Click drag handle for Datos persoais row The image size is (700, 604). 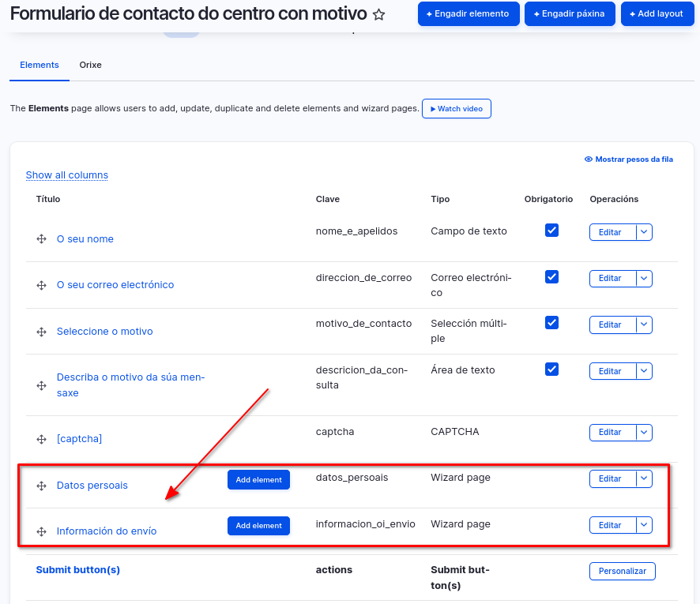pyautogui.click(x=41, y=486)
